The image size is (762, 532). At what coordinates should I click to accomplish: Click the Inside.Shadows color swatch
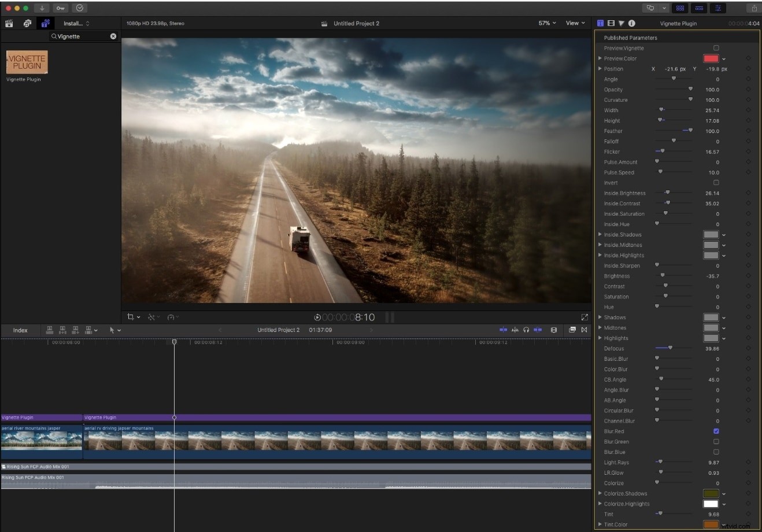click(x=710, y=234)
